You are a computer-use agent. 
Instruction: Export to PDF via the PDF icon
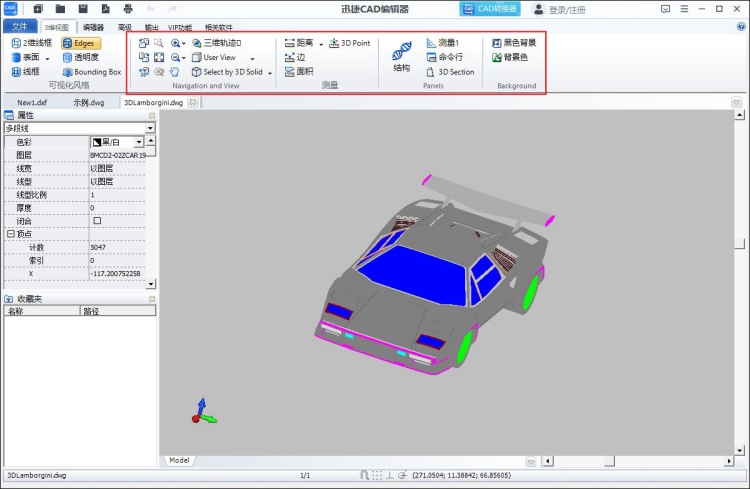point(106,9)
